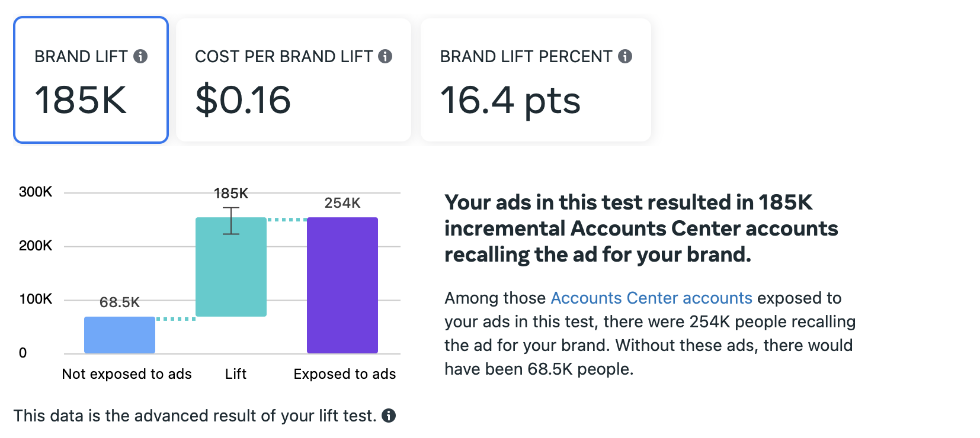Click the blue Not exposed to ads bar
This screenshot has height=438, width=980.
120,335
